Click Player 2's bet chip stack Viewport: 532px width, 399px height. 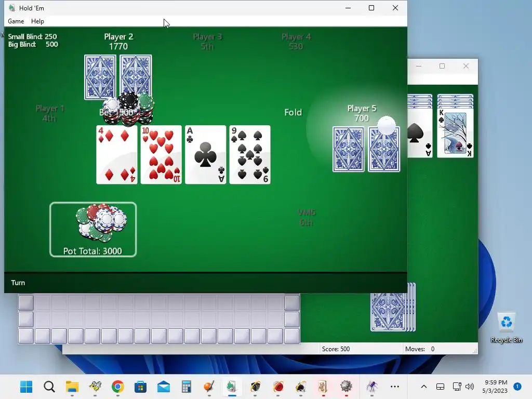(129, 109)
